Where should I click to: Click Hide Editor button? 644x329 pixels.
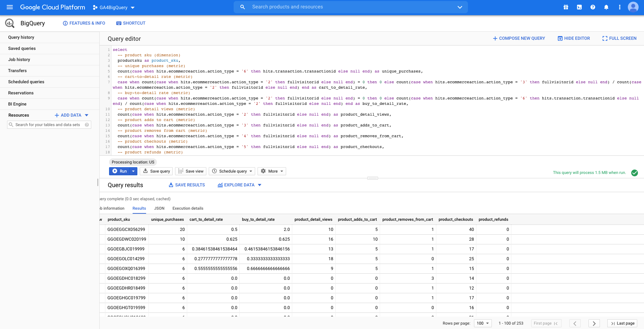574,38
